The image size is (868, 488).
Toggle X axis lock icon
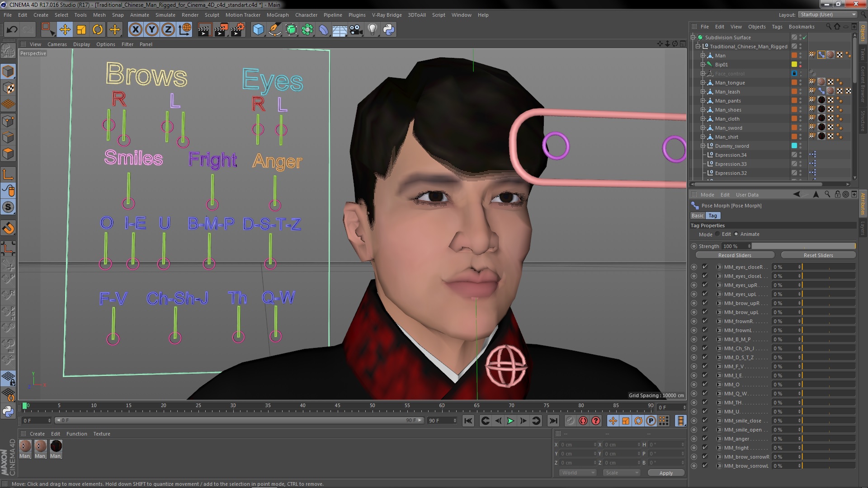[135, 30]
